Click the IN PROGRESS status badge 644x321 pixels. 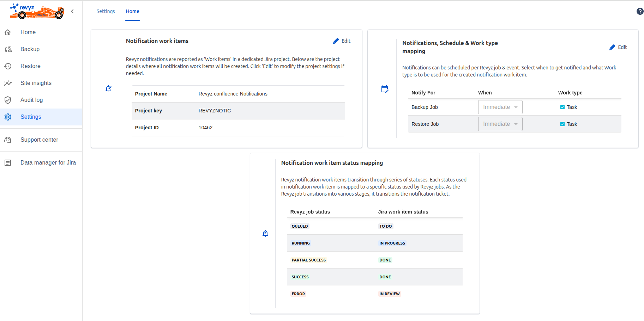click(392, 243)
